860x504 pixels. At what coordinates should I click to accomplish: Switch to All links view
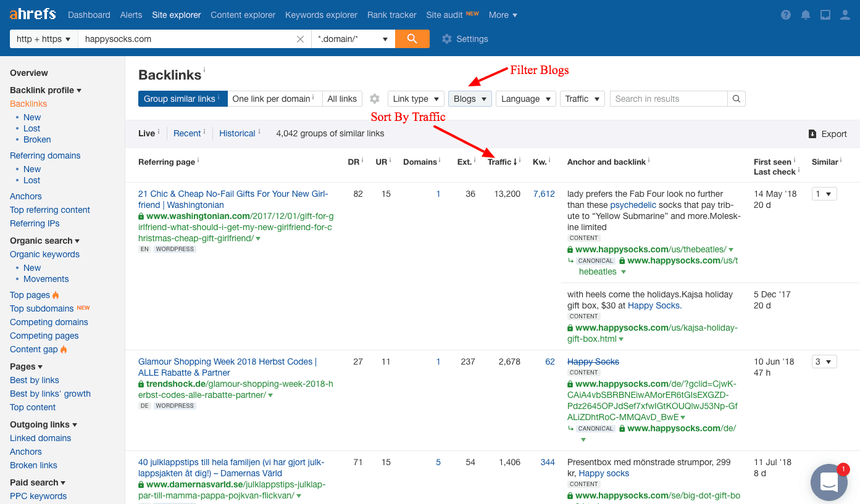[342, 99]
